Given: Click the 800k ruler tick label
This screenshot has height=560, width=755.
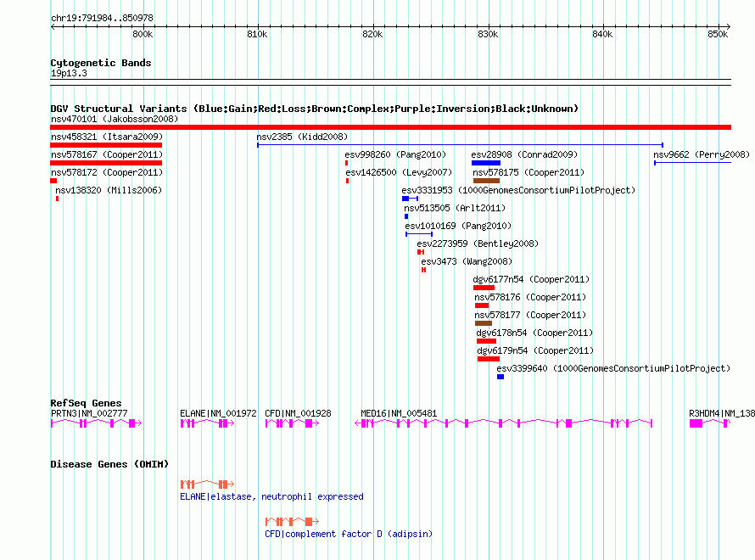Looking at the screenshot, I should (x=143, y=34).
